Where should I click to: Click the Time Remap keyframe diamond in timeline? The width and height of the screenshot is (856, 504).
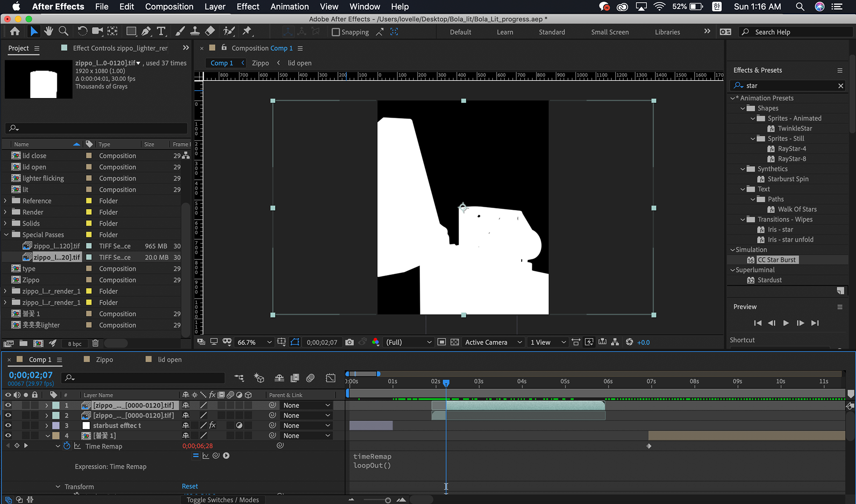click(x=649, y=446)
